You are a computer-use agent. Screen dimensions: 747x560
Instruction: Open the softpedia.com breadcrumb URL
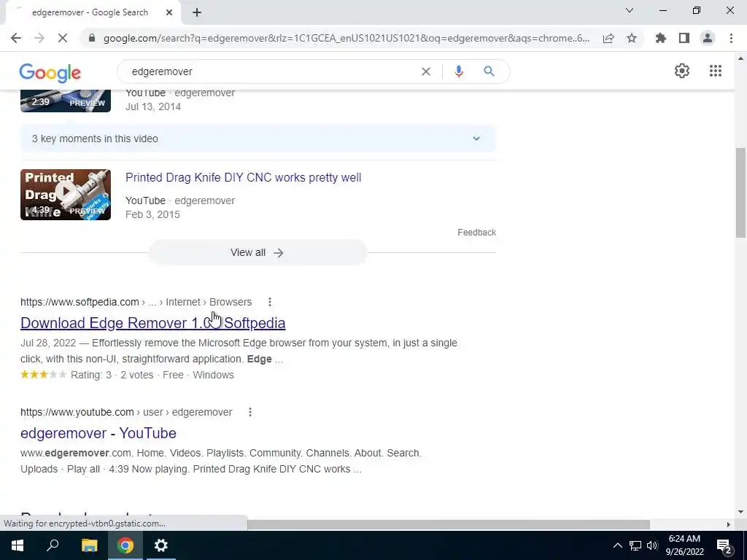click(136, 302)
